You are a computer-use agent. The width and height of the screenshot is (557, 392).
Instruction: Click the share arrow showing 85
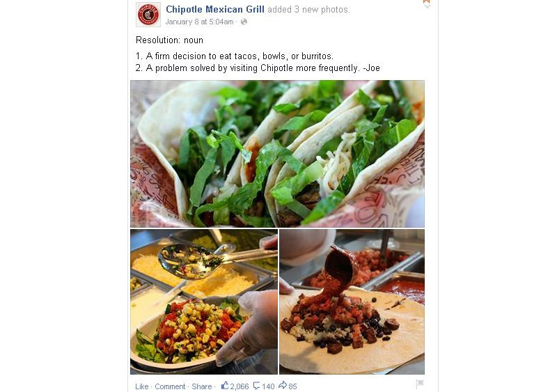tap(283, 385)
